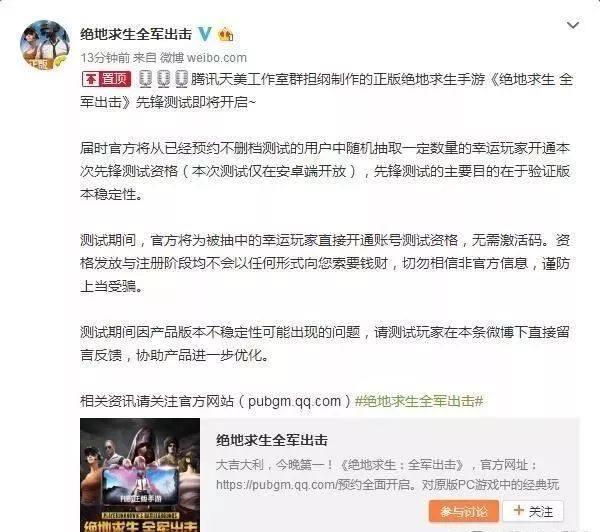Viewport: 600px width, 532px height.
Task: Click the topic card description text
Action: [x=388, y=475]
